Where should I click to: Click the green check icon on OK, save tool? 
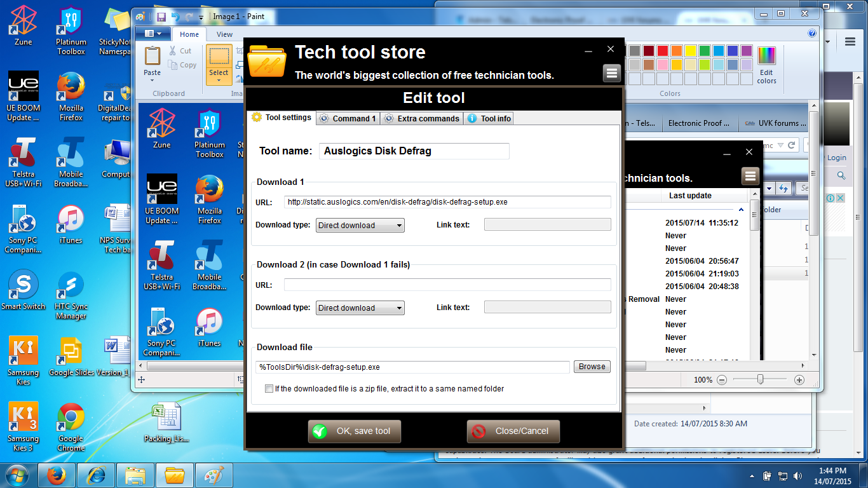[x=320, y=431]
